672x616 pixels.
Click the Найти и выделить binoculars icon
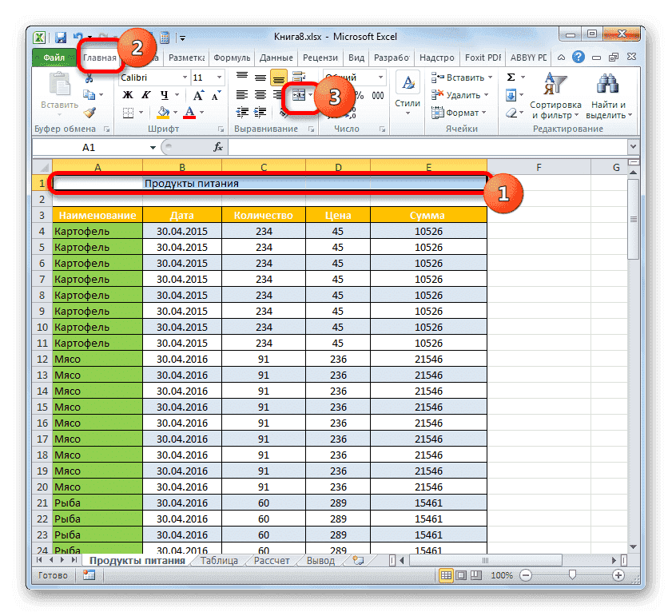[x=606, y=82]
